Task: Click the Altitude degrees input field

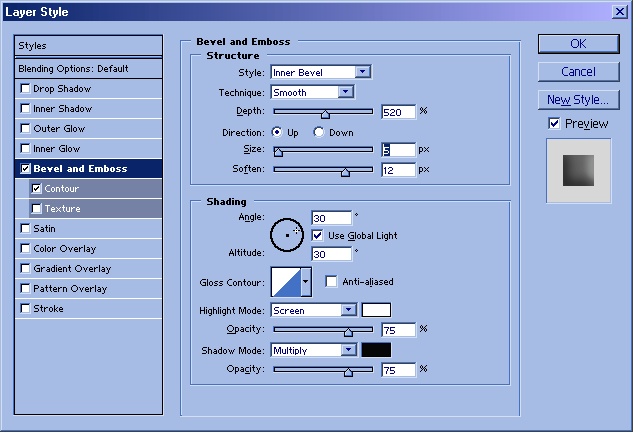Action: click(x=331, y=254)
